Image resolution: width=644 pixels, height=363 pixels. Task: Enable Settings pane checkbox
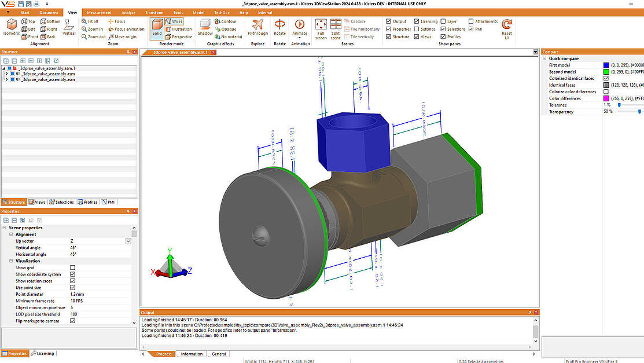(417, 29)
